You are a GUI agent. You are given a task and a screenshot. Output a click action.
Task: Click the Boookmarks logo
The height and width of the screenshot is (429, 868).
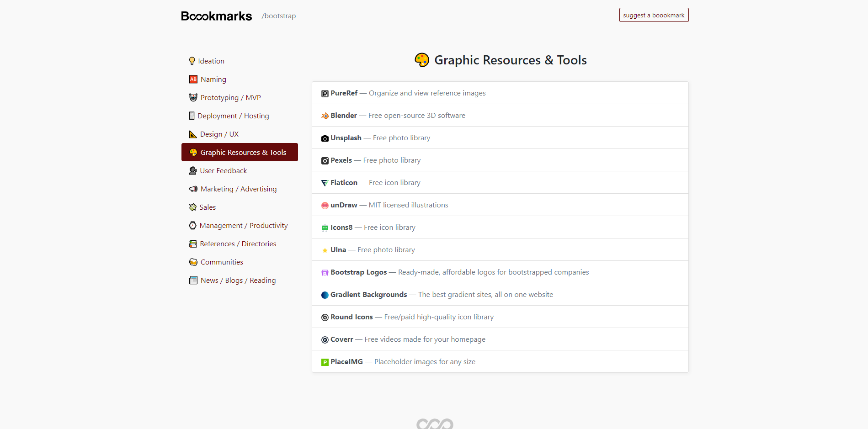(x=216, y=16)
